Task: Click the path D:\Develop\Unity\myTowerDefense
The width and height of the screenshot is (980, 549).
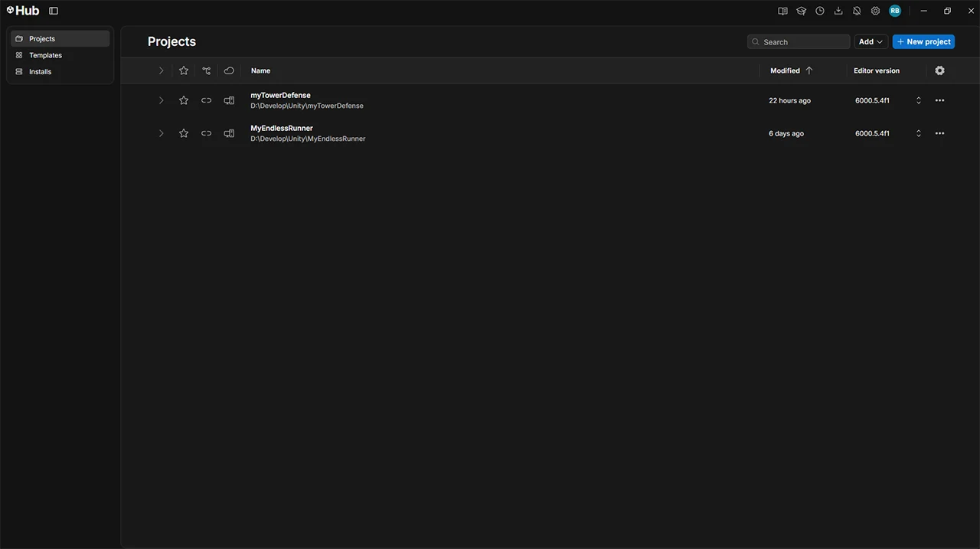Action: coord(307,106)
